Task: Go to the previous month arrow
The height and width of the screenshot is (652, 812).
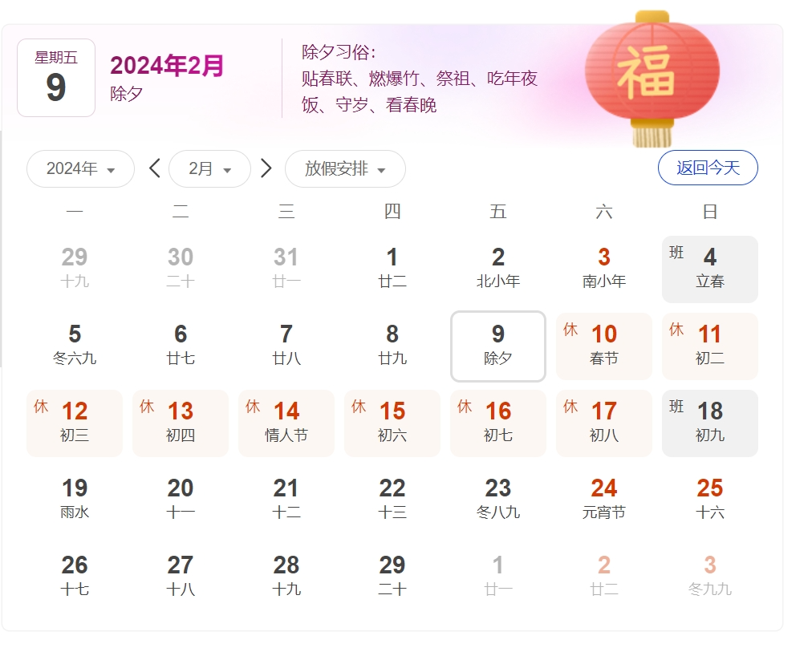Action: [154, 168]
